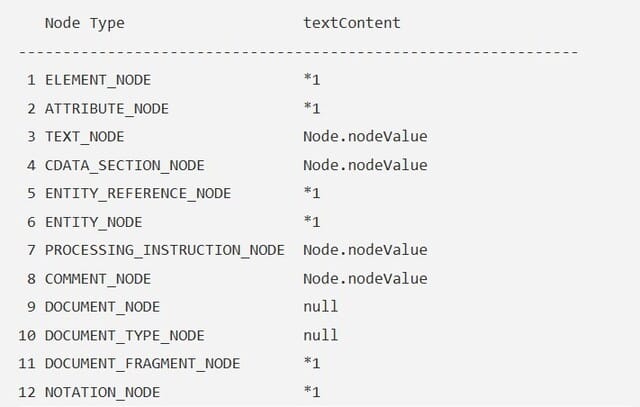Click the ENTITY_NODE row label
This screenshot has width=640, height=407.
coord(94,222)
